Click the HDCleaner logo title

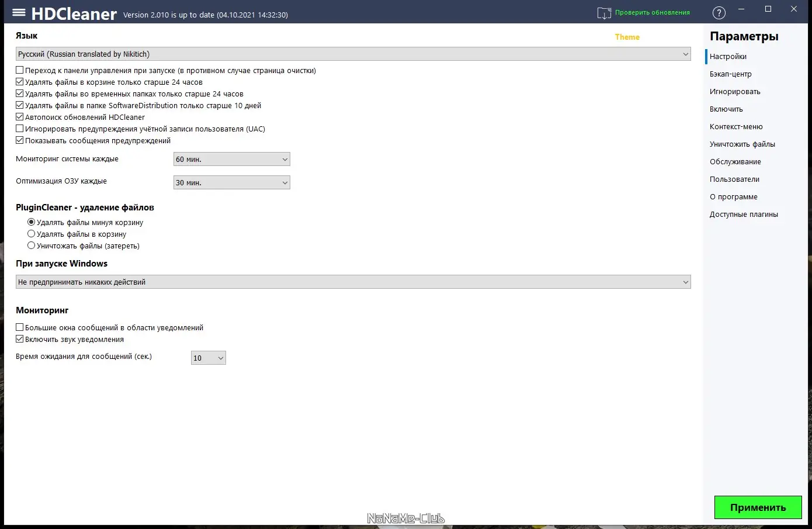pyautogui.click(x=74, y=14)
